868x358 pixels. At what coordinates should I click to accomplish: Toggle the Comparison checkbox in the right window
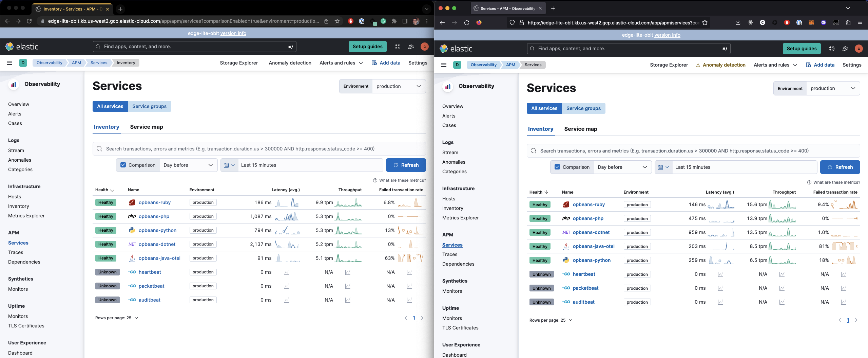[557, 167]
